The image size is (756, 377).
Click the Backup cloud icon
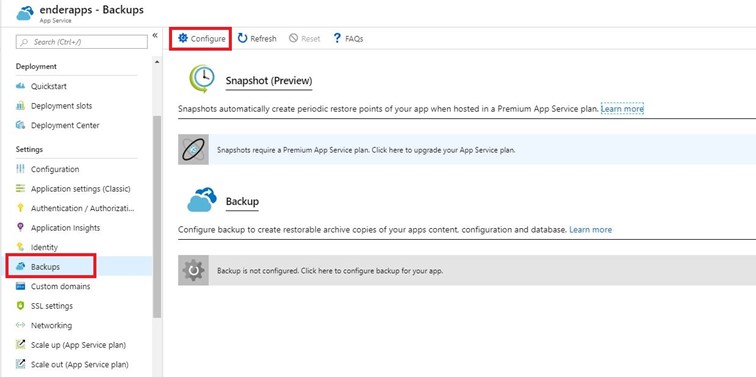pyautogui.click(x=202, y=200)
